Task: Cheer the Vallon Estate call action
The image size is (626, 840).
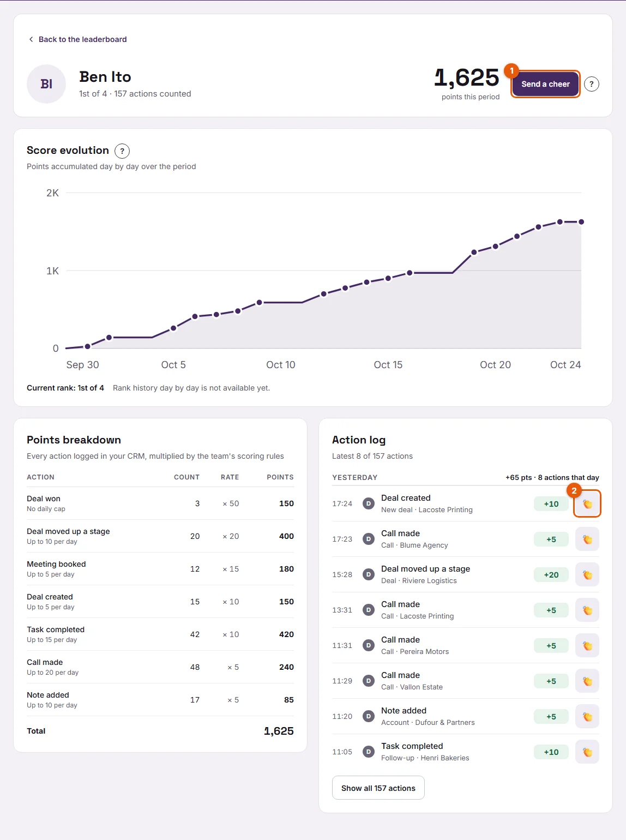Action: (587, 681)
